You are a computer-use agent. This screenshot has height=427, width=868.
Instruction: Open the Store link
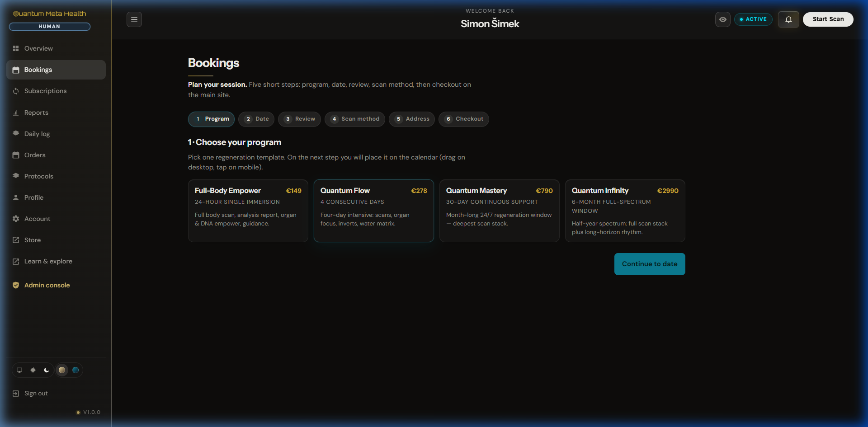[56, 240]
